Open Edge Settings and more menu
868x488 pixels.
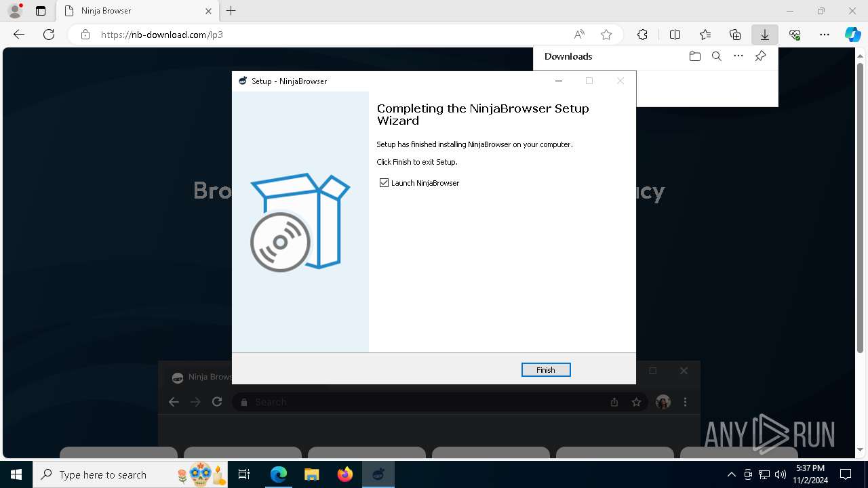coord(825,35)
